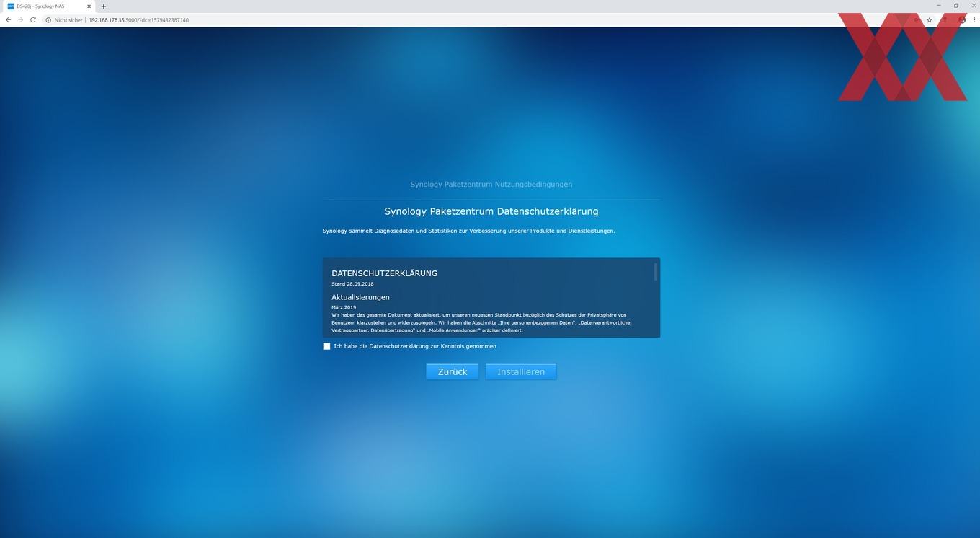Click the 'Aktualisierungen' subheading

point(360,297)
